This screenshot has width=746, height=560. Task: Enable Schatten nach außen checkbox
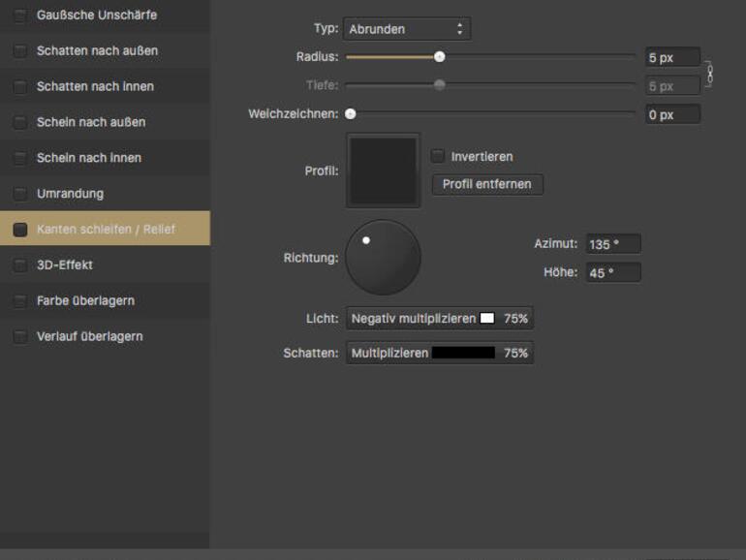(20, 51)
